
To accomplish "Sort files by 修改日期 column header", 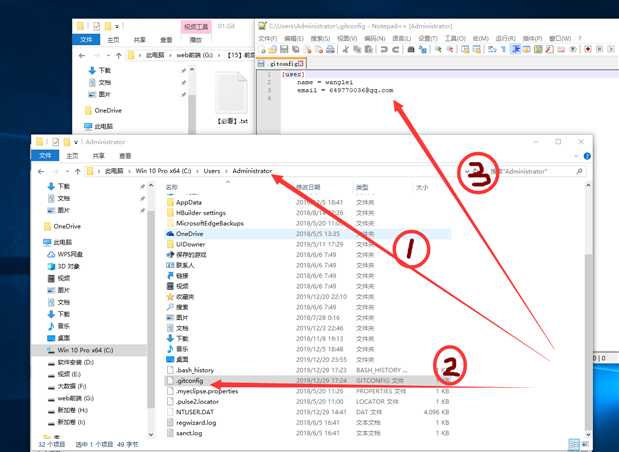I will pyautogui.click(x=308, y=187).
